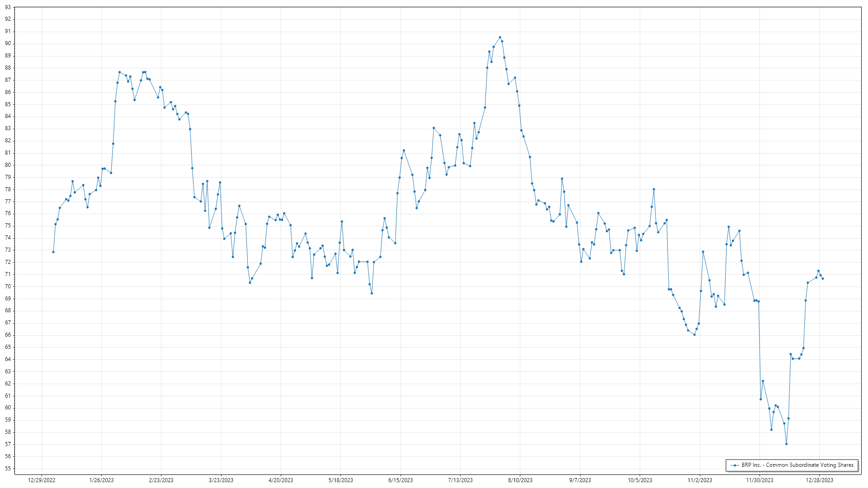
Task: Click the first data point of the series
Action: tap(53, 252)
